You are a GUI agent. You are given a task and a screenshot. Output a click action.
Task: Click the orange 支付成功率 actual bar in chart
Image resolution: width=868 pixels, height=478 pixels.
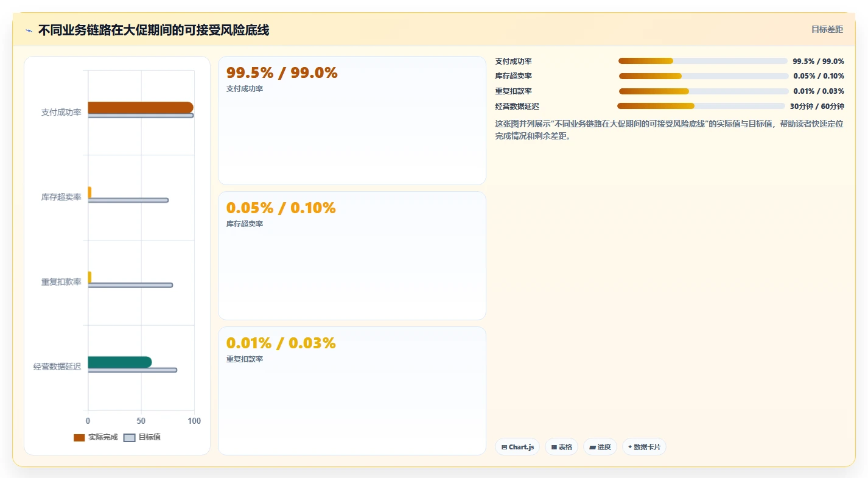click(141, 108)
